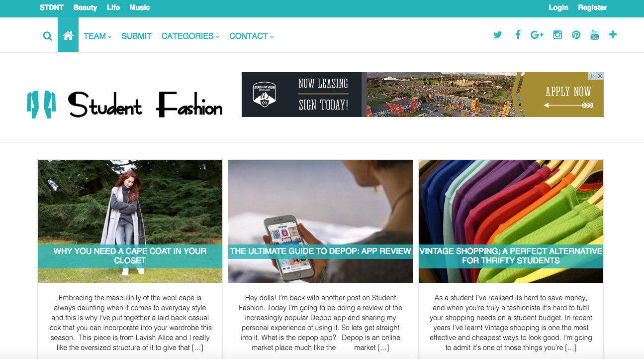644x359 pixels.
Task: Go to the home icon button
Action: pos(68,35)
